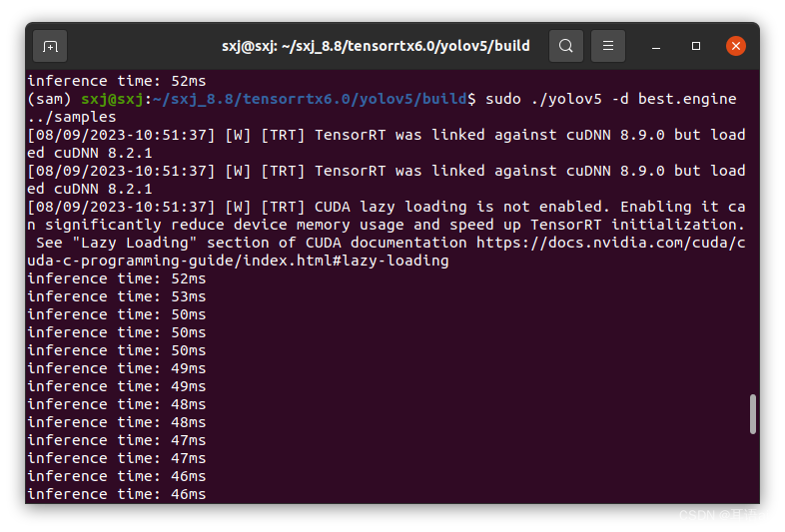The width and height of the screenshot is (785, 532).
Task: Click the green sxj@sxj prompt username
Action: (112, 99)
